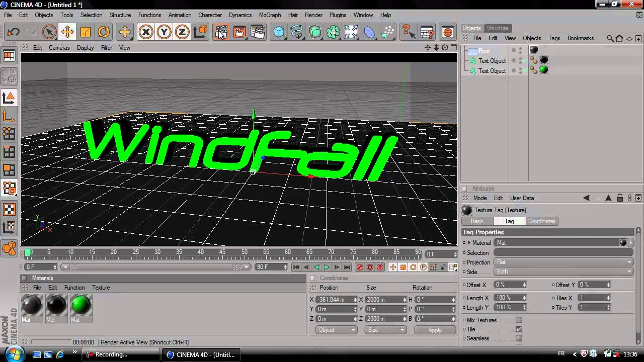
Task: Expand the Material property triangle
Action: pyautogui.click(x=469, y=243)
